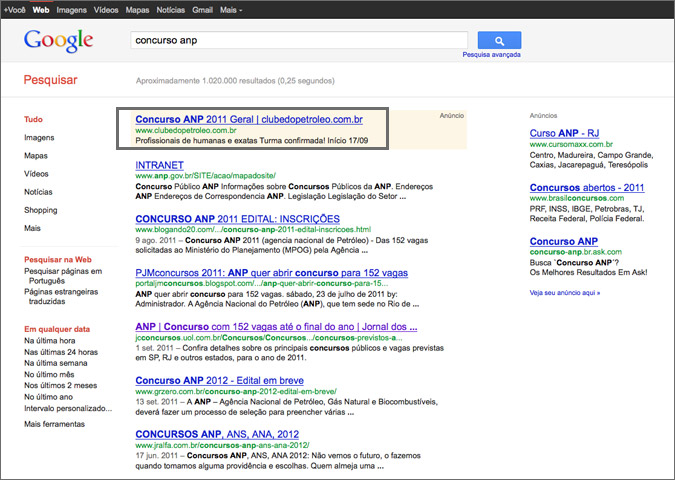
Task: Open 'CONCURSOS ANP, ANS, ANA, 2012' result
Action: 217,434
